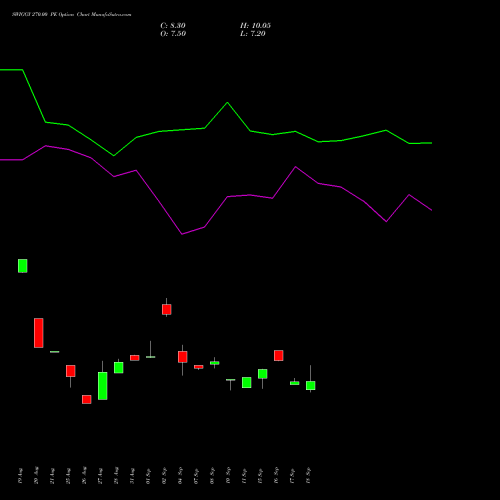Click the 20 Aug date label
Image resolution: width=500 pixels, height=500 pixels.
(37, 476)
